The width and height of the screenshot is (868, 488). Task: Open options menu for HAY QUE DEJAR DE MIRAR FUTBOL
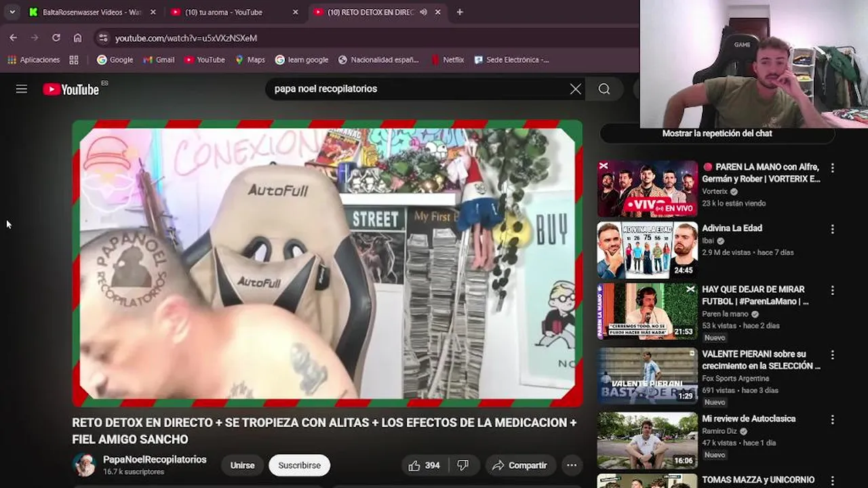[832, 291]
